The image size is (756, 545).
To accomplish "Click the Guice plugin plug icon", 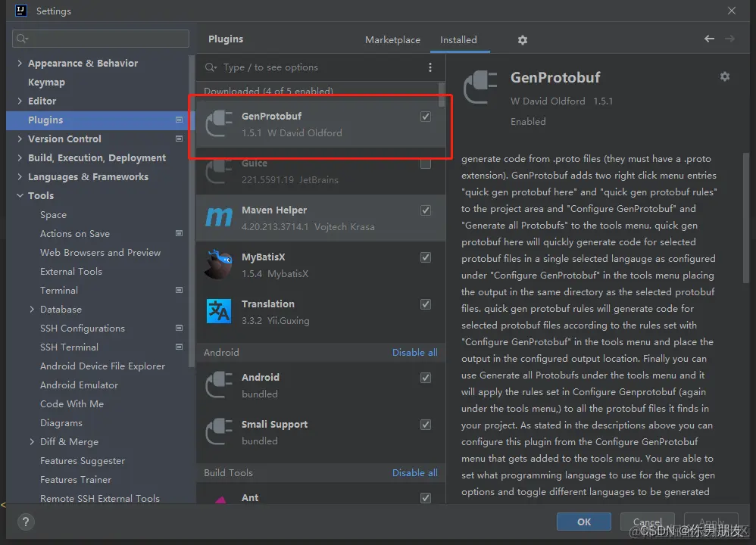I will pyautogui.click(x=219, y=170).
